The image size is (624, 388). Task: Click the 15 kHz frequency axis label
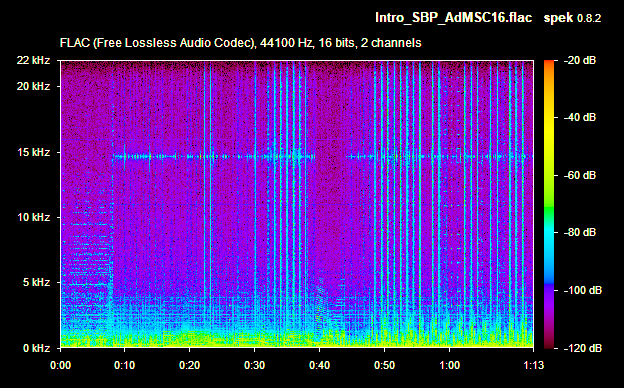33,152
